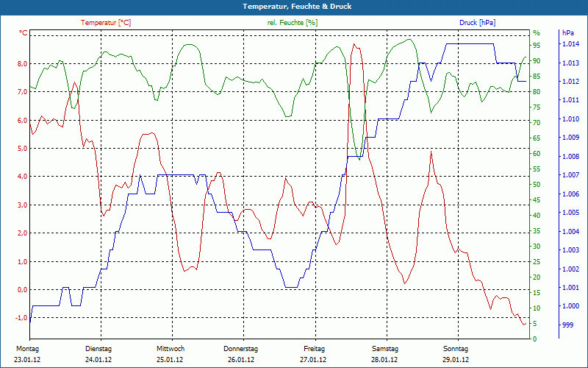Click the '75' humidity axis value

tap(537, 107)
